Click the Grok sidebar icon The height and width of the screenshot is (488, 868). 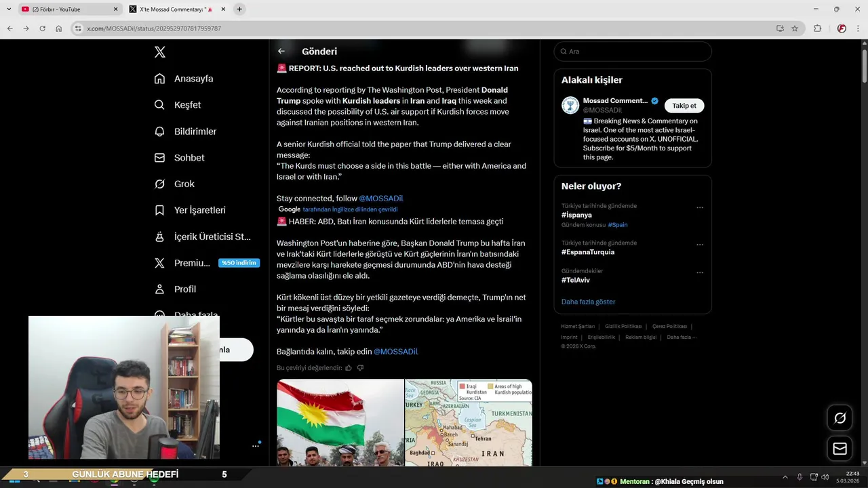coord(159,184)
